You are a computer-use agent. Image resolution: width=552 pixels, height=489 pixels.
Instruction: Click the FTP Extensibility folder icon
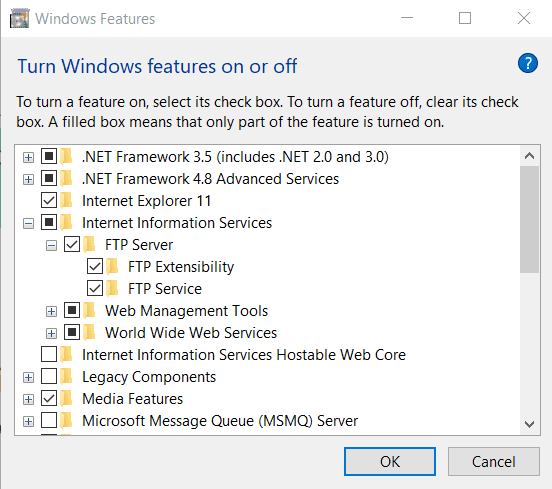click(112, 267)
